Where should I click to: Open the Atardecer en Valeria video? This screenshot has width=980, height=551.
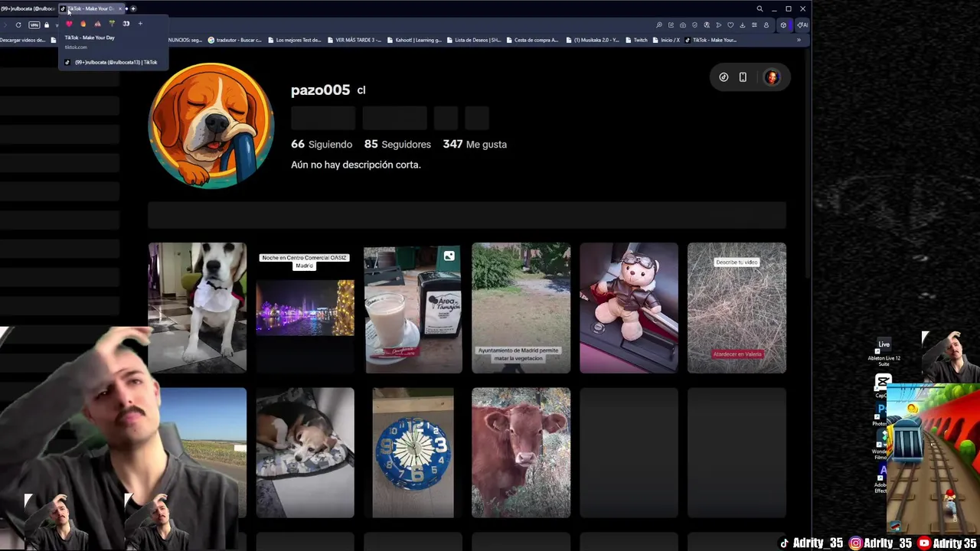pyautogui.click(x=737, y=308)
